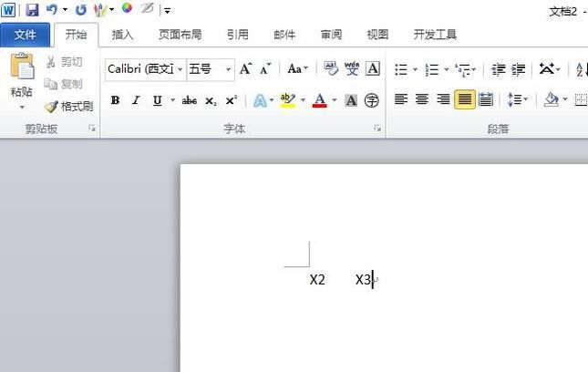Click the shading paint bucket icon

(552, 99)
